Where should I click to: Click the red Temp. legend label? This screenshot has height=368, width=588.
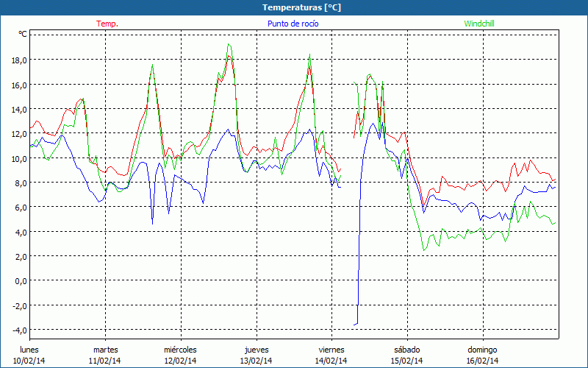[x=107, y=24]
